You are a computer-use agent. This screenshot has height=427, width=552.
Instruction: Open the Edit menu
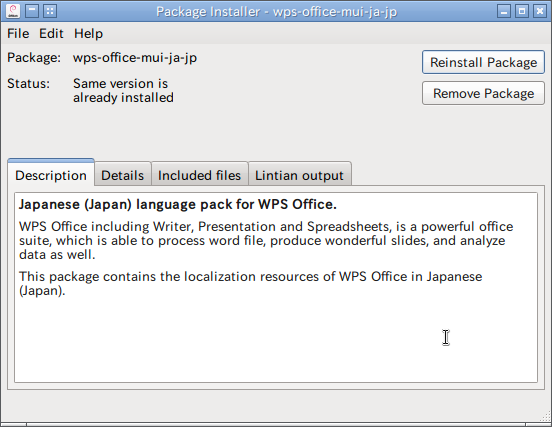(51, 34)
